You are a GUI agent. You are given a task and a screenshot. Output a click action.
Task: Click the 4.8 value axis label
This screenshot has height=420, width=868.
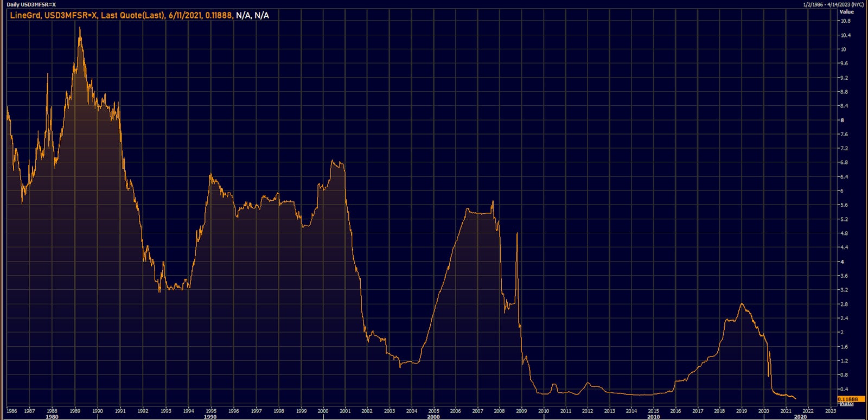(844, 233)
